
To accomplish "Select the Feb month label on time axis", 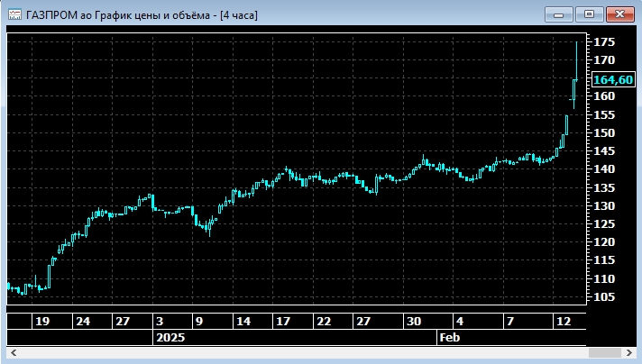I will [x=448, y=337].
